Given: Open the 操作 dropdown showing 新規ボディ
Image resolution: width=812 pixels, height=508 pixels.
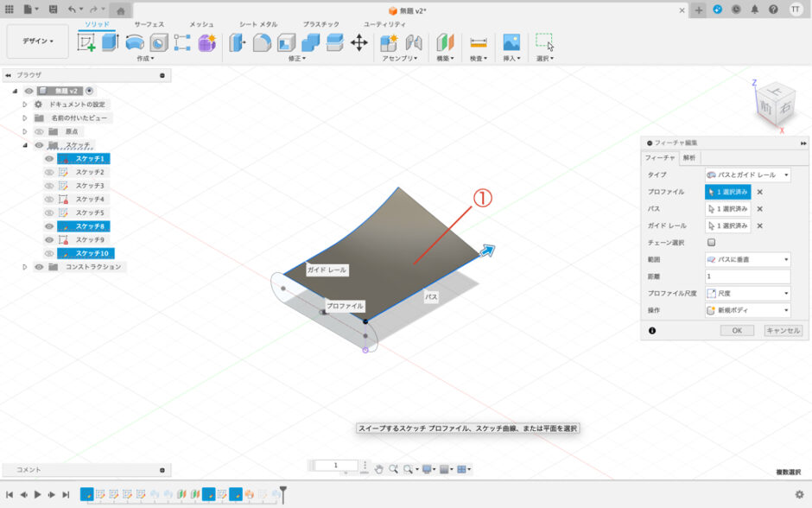Looking at the screenshot, I should [747, 310].
